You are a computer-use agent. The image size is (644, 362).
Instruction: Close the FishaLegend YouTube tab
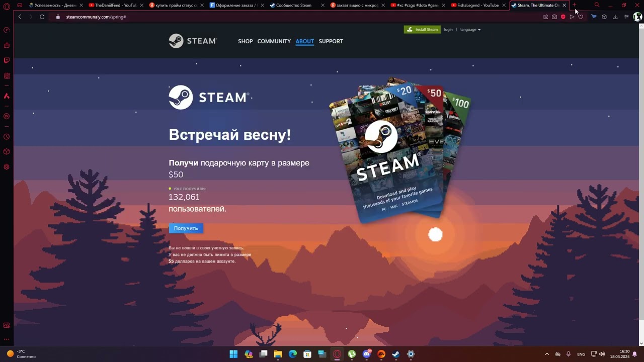504,5
